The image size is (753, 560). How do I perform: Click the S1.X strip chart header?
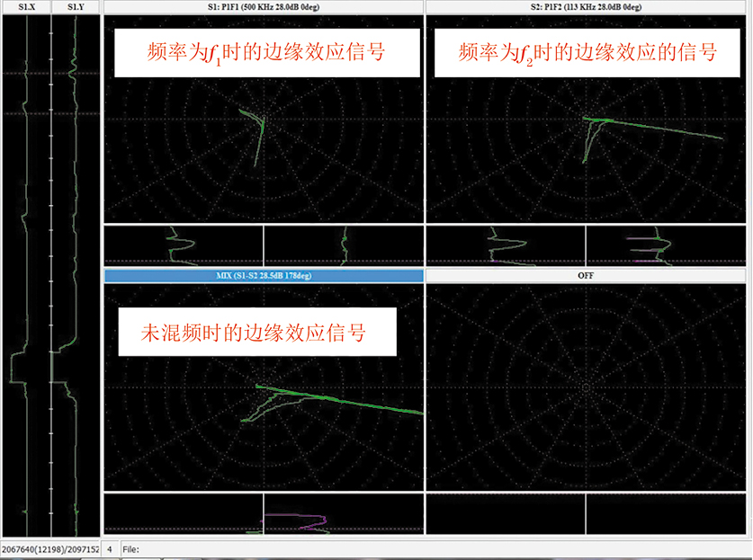coord(25,7)
